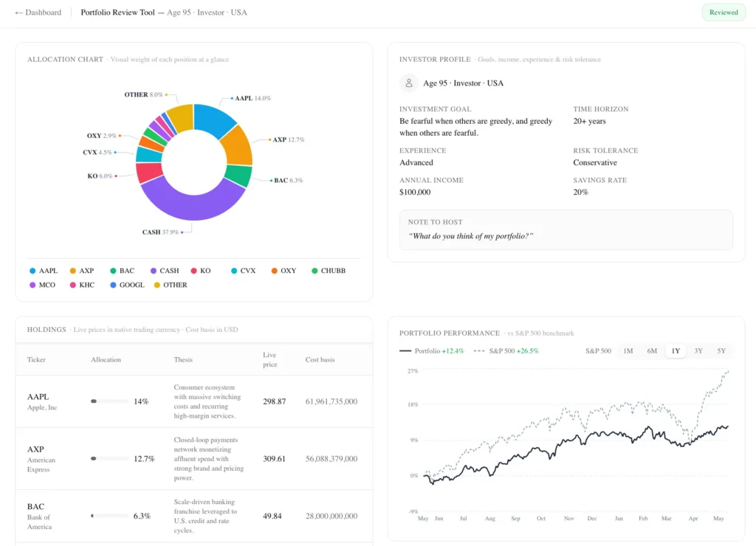This screenshot has width=756, height=546.
Task: Click the Allocation column header
Action: (106, 359)
